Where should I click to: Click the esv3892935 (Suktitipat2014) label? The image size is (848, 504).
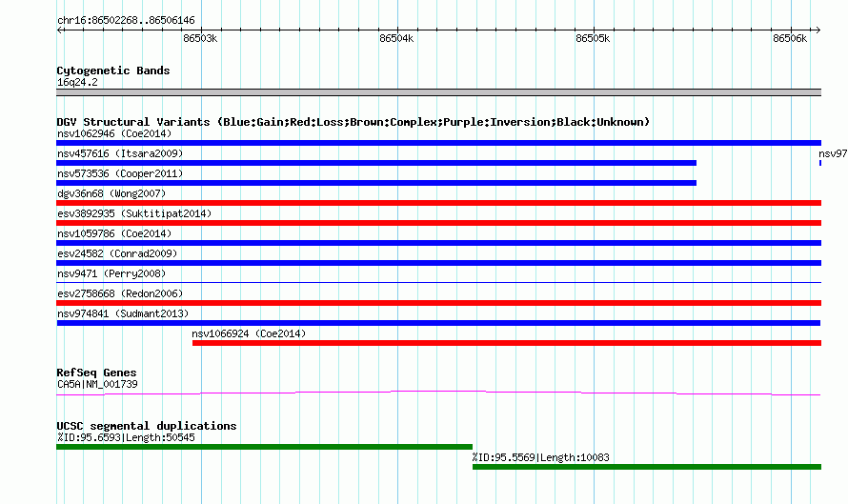pyautogui.click(x=134, y=213)
